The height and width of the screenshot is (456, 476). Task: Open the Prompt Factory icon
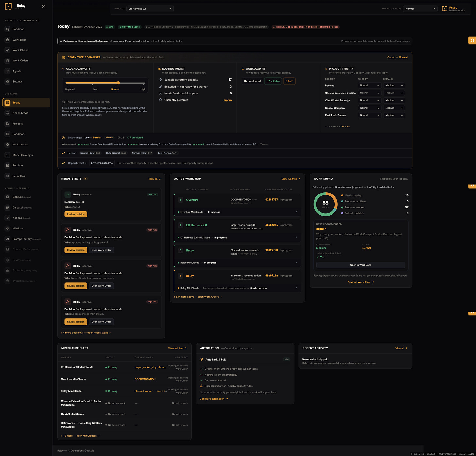8,239
